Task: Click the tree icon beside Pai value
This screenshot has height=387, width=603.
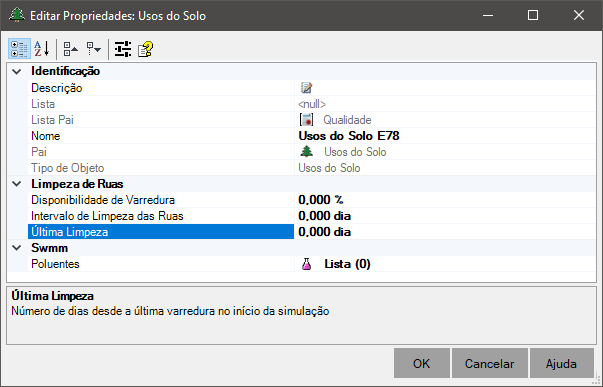Action: 306,152
